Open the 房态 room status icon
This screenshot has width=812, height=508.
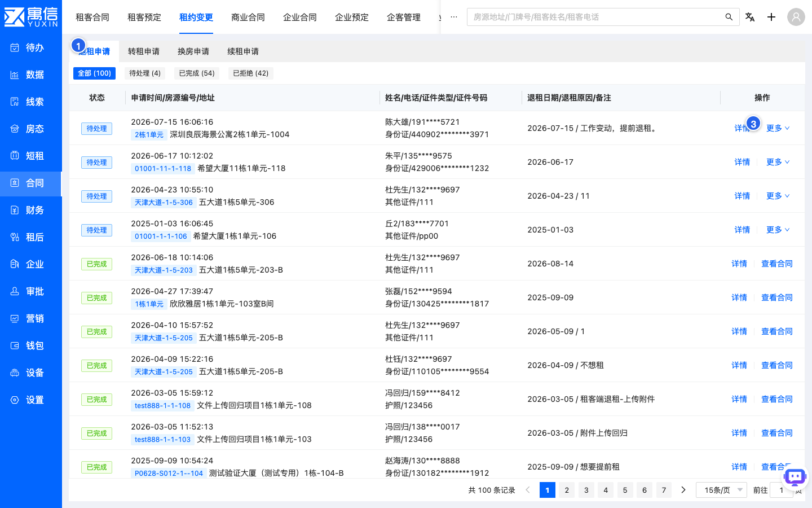(x=15, y=129)
